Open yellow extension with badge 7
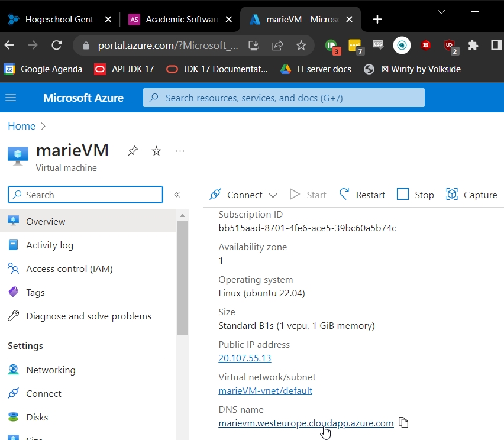 356,46
